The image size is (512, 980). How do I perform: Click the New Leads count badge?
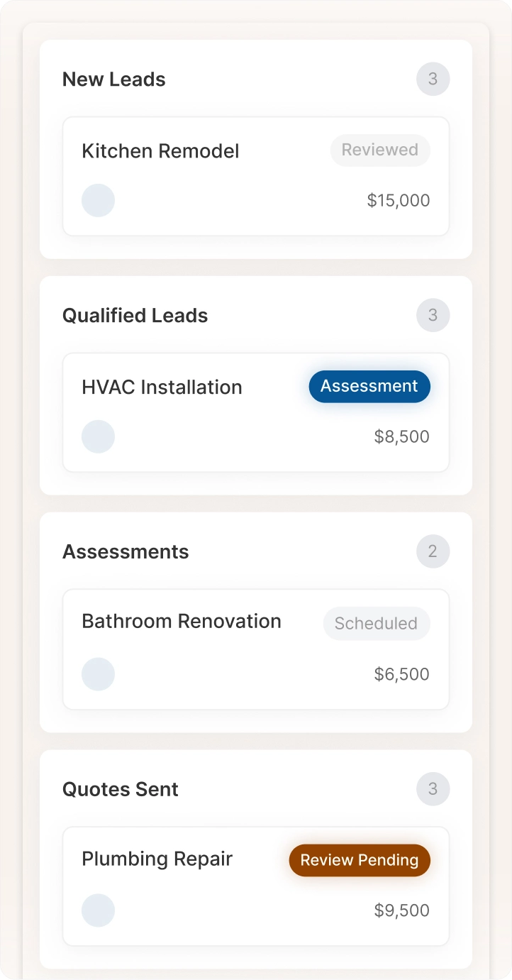433,79
